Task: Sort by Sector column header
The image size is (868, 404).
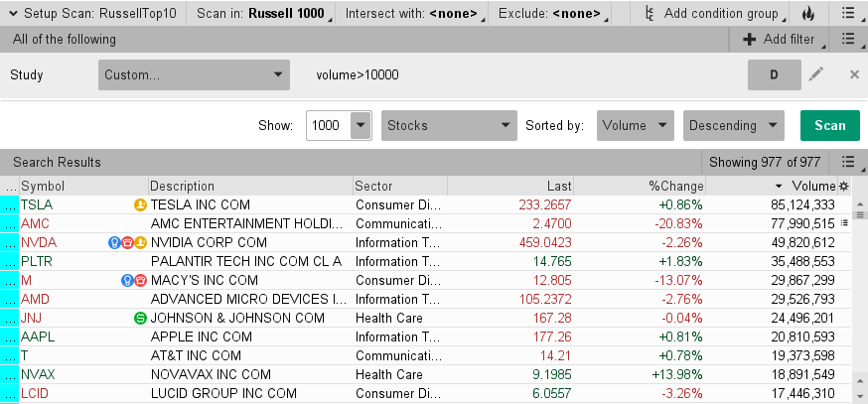Action: point(400,186)
